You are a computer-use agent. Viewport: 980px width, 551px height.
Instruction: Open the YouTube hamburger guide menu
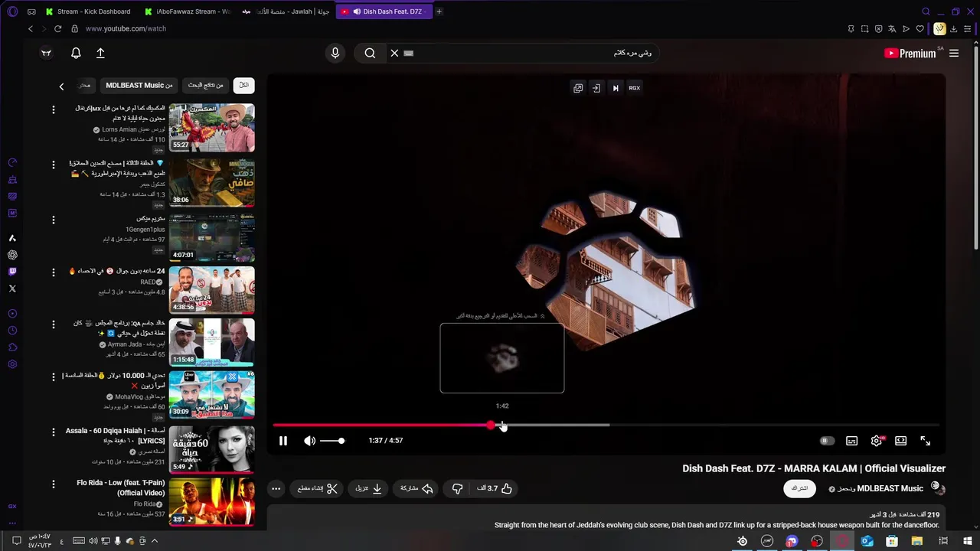coord(954,53)
